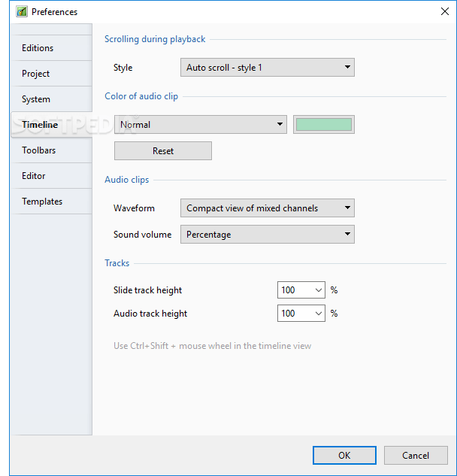Click the 'Sound volume' label

(142, 235)
